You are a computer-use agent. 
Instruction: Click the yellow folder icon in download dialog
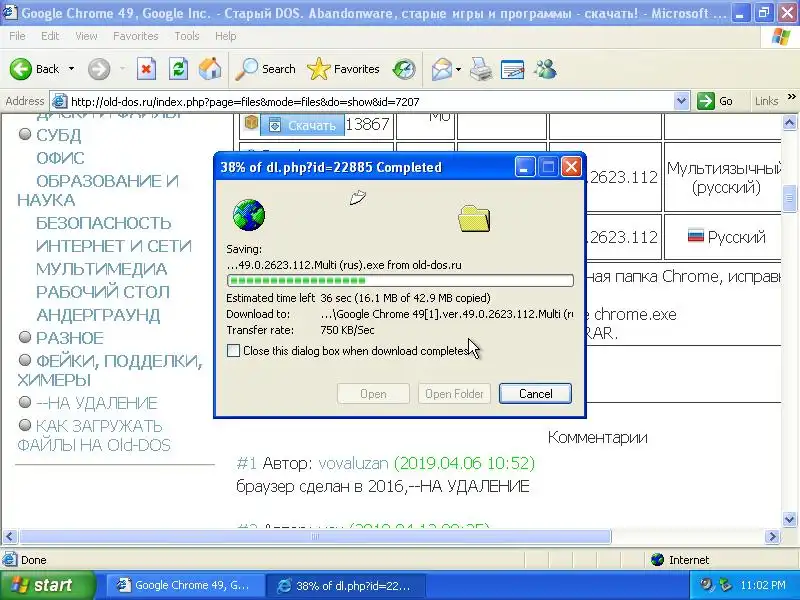[x=474, y=218]
